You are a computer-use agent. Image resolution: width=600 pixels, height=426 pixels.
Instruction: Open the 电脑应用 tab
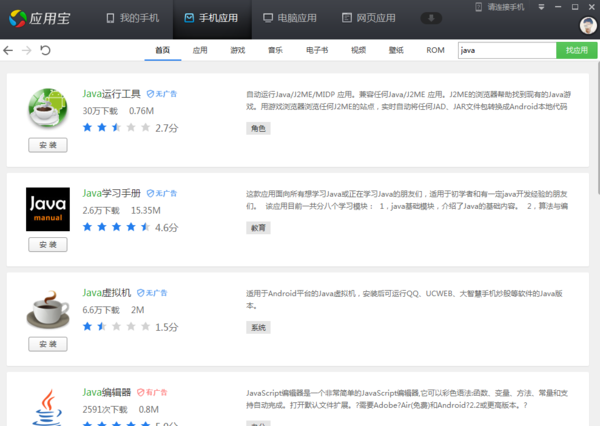pyautogui.click(x=290, y=18)
